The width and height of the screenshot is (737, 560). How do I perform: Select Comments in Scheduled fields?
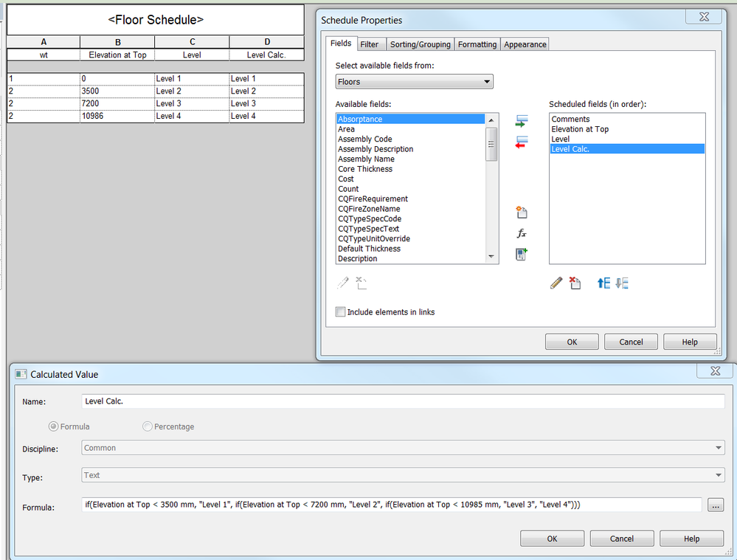click(627, 119)
